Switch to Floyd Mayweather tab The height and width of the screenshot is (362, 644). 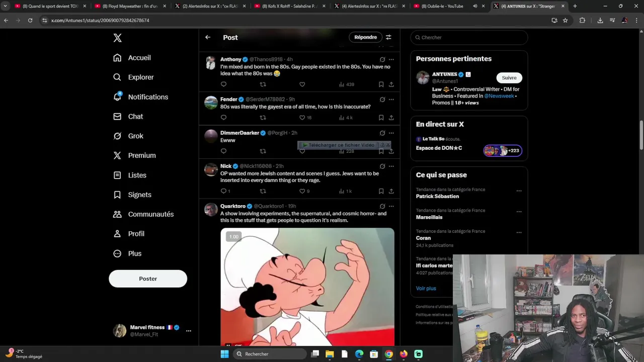(130, 6)
